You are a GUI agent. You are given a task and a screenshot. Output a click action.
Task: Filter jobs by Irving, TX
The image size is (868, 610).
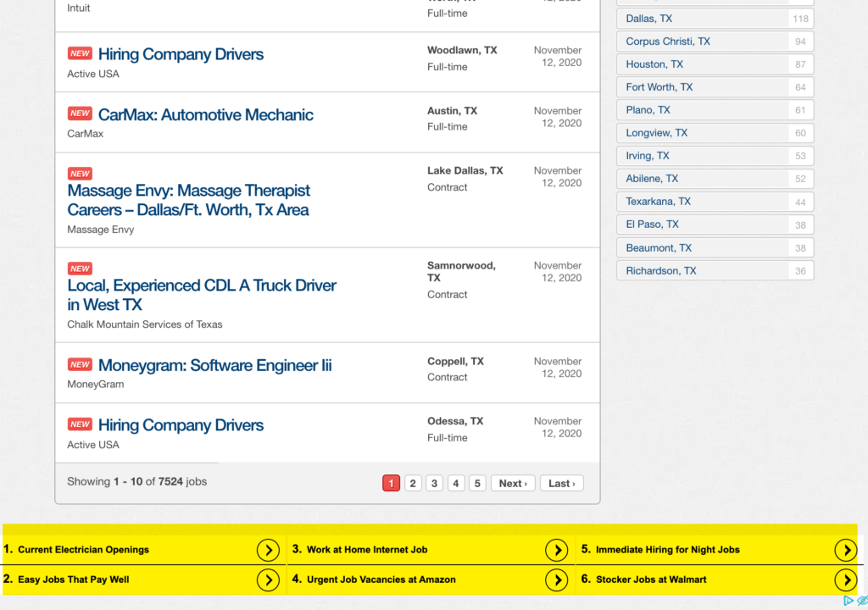tap(715, 156)
